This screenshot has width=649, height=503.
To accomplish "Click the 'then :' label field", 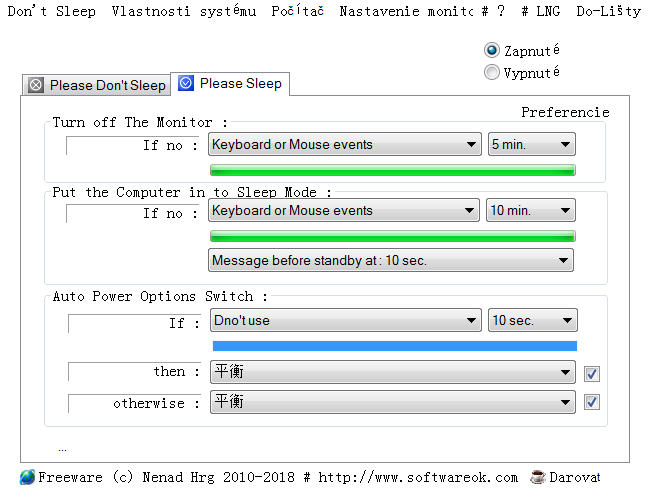I will point(134,371).
